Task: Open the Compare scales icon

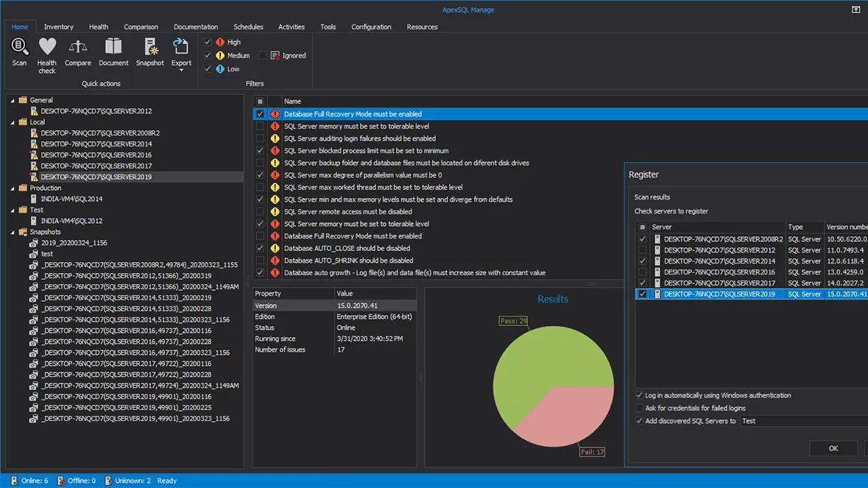Action: point(77,48)
